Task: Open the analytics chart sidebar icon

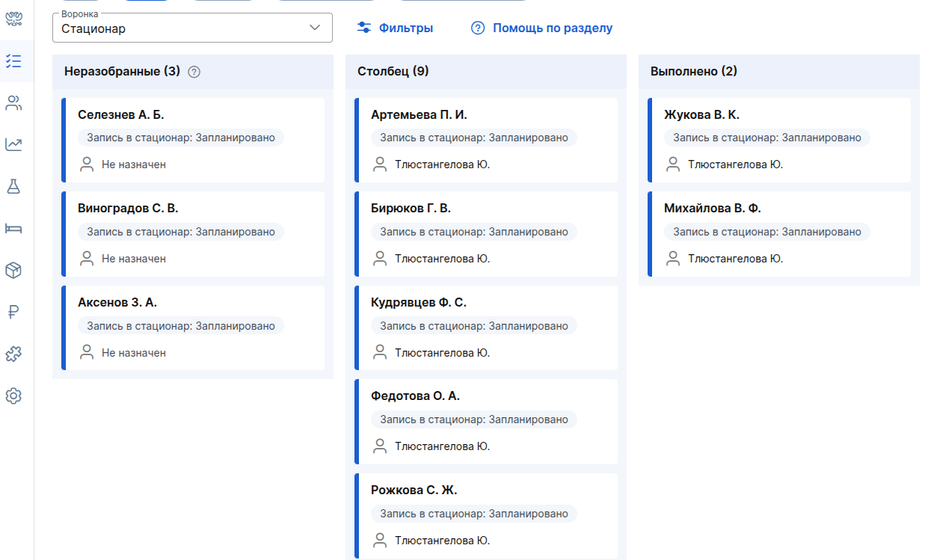Action: coord(13,144)
